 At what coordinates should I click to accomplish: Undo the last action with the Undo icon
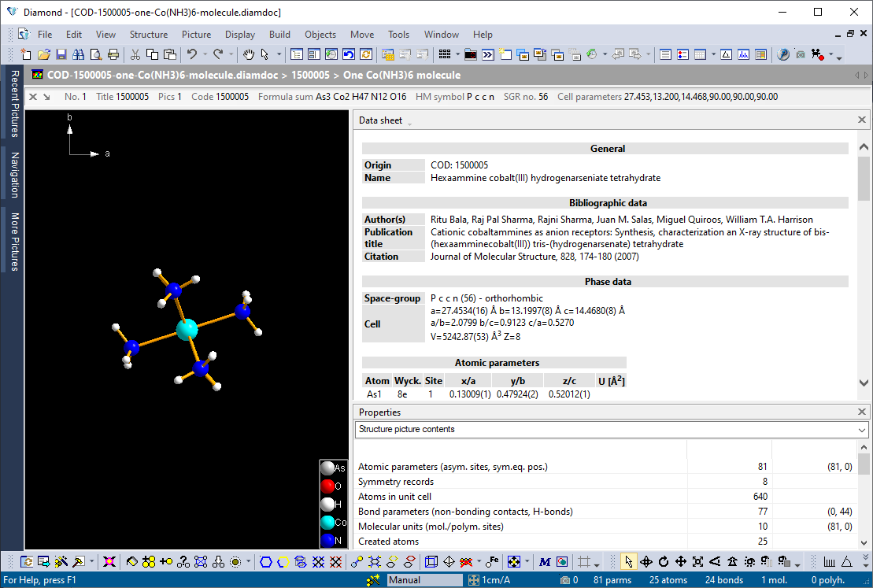coord(192,53)
